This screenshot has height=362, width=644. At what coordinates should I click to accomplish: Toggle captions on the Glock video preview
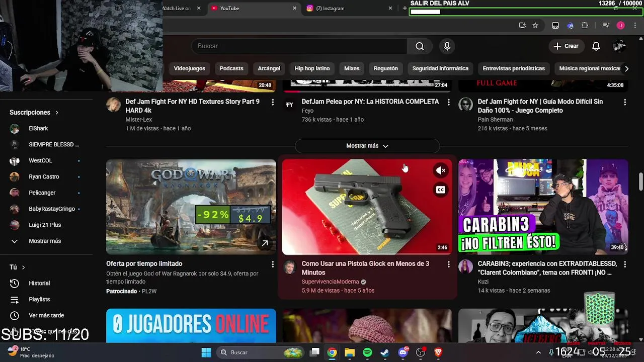click(x=441, y=190)
